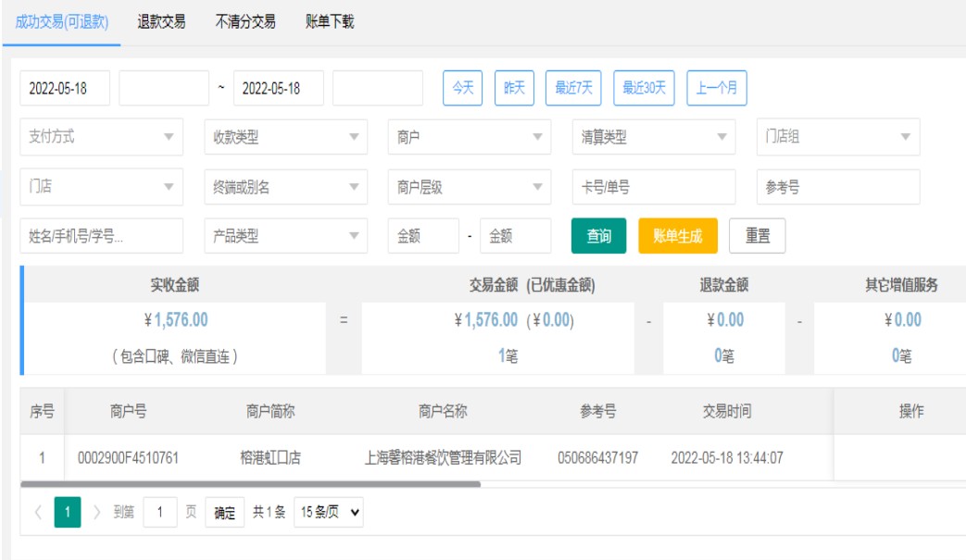Reset filters with the 重置 button

pos(757,236)
